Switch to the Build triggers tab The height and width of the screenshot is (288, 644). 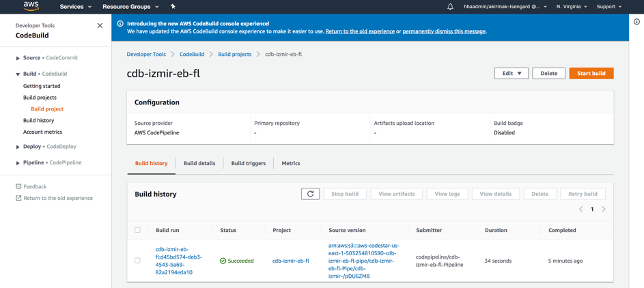[x=248, y=163]
